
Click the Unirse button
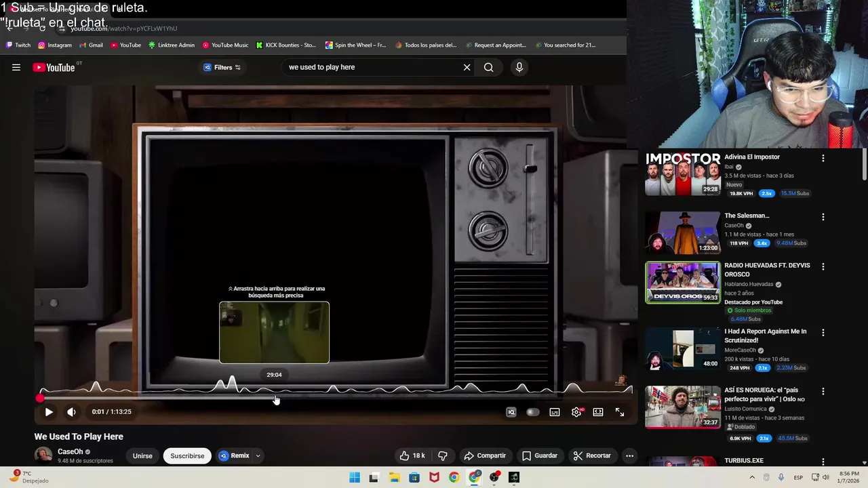142,455
